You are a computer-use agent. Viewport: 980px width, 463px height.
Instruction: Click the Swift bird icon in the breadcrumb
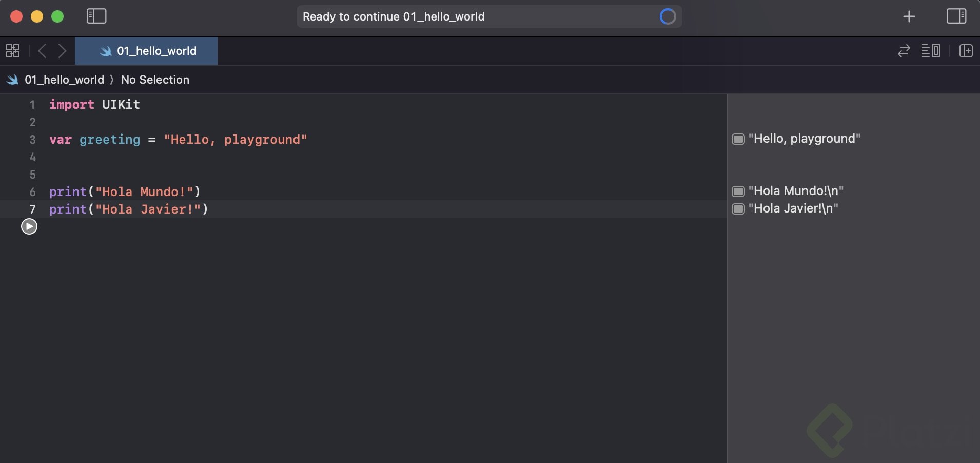(11, 80)
